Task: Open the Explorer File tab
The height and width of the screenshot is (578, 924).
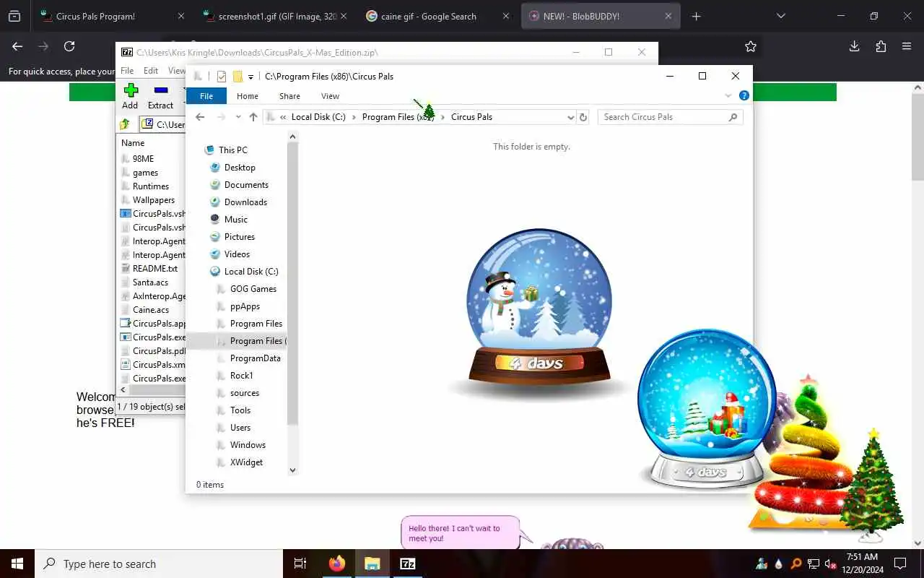Action: 206,96
